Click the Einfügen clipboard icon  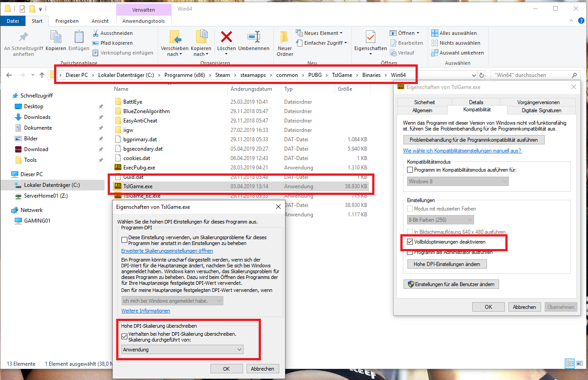point(79,41)
